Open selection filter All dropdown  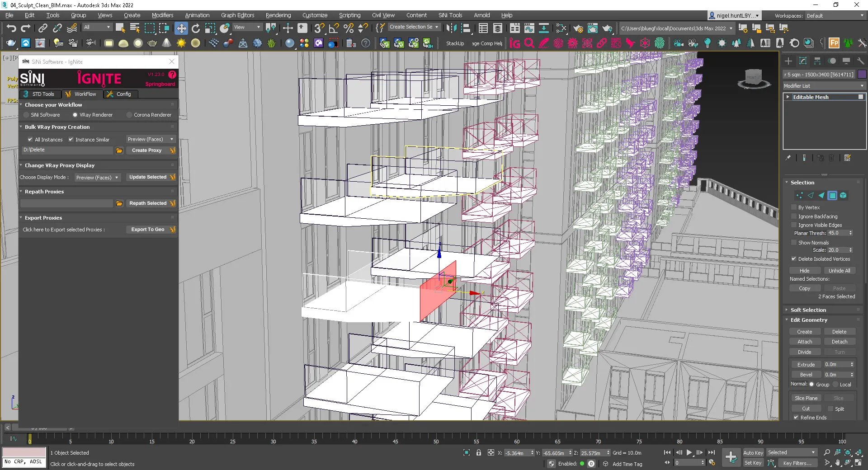(97, 28)
